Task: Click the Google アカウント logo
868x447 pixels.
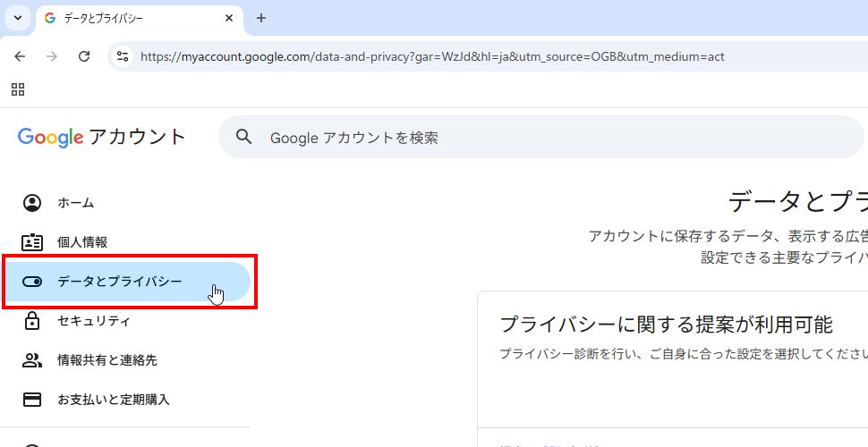Action: [101, 137]
